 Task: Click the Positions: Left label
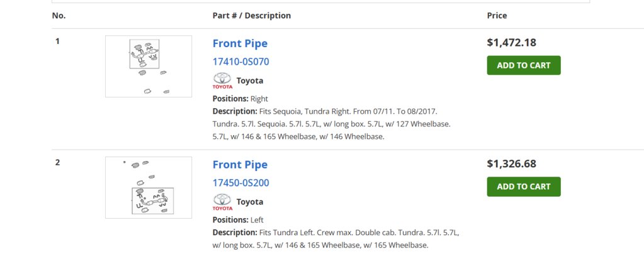click(238, 220)
